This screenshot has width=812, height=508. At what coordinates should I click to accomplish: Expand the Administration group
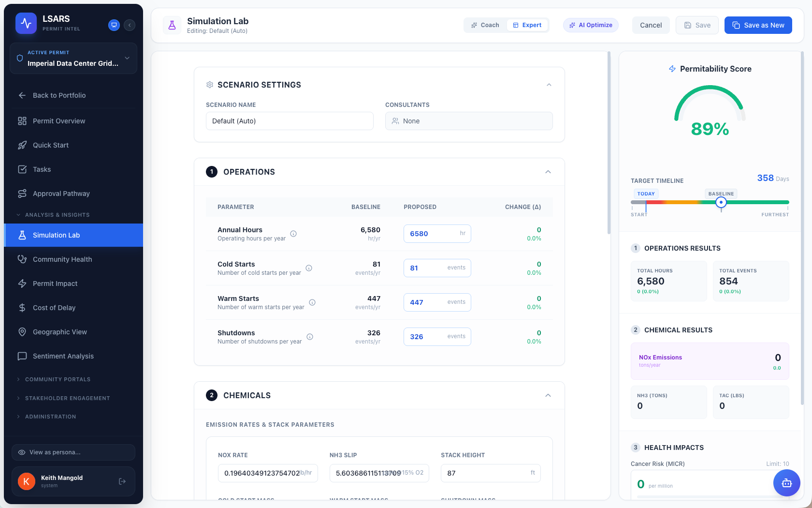(x=73, y=417)
